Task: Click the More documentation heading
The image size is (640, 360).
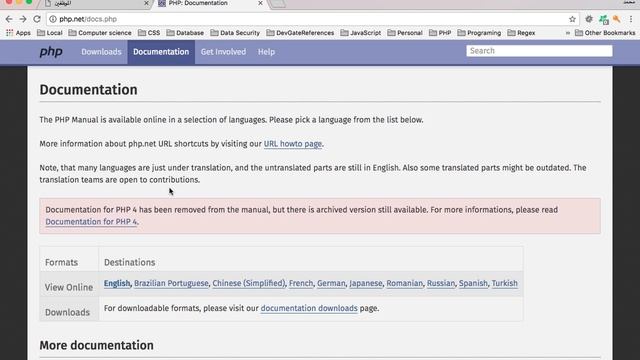Action: click(97, 345)
